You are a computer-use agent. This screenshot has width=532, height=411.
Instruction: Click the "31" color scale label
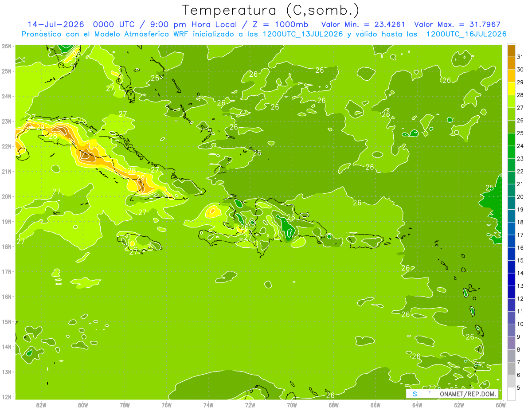[520, 57]
